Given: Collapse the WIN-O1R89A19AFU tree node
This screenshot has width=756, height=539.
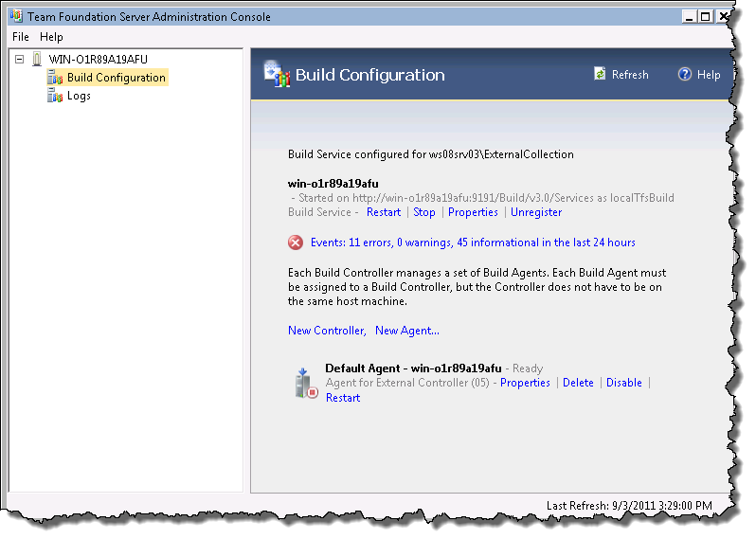Looking at the screenshot, I should coord(21,60).
